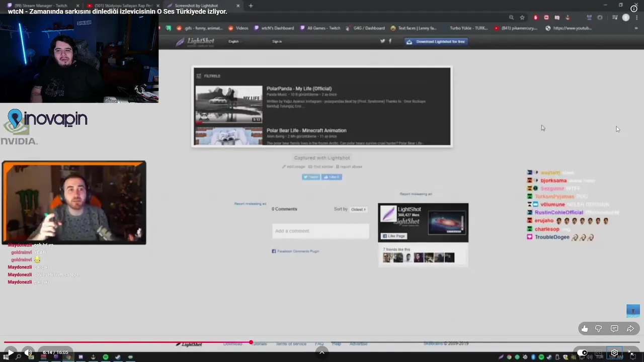Click the red progress bar scrubber handle

251,342
